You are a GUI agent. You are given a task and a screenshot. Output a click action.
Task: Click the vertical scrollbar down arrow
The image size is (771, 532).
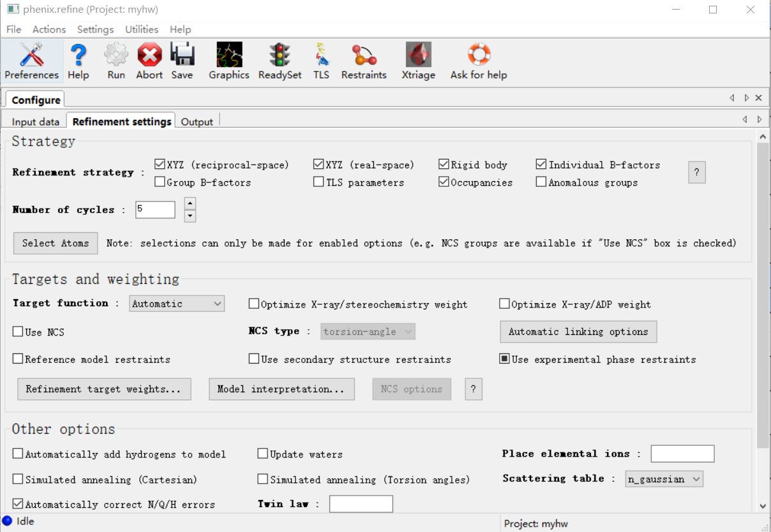pyautogui.click(x=763, y=506)
